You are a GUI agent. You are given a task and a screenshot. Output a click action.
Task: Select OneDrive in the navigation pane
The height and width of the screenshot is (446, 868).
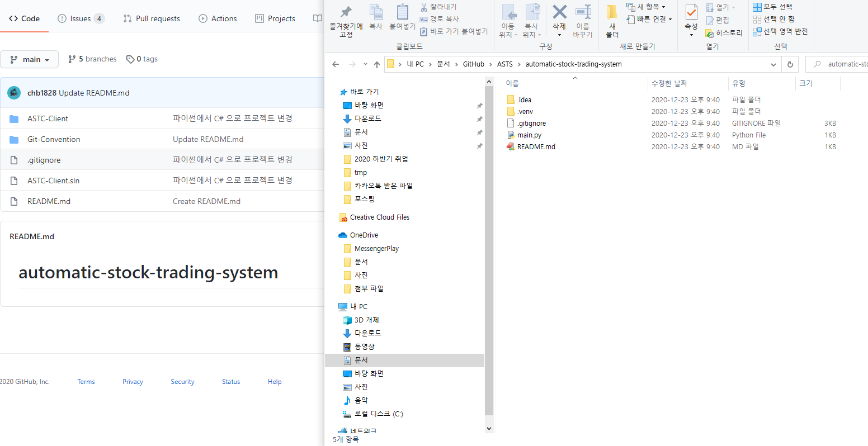[x=364, y=235]
